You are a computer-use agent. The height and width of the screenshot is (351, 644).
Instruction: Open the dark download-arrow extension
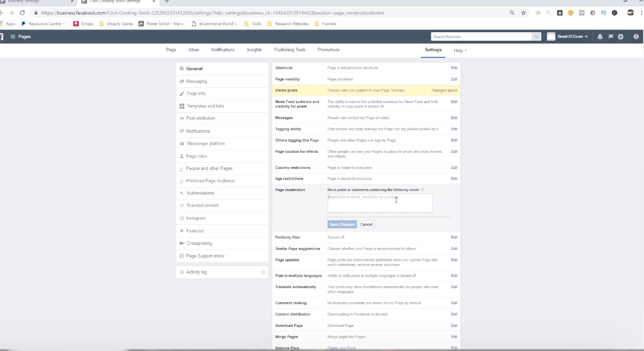(x=559, y=13)
